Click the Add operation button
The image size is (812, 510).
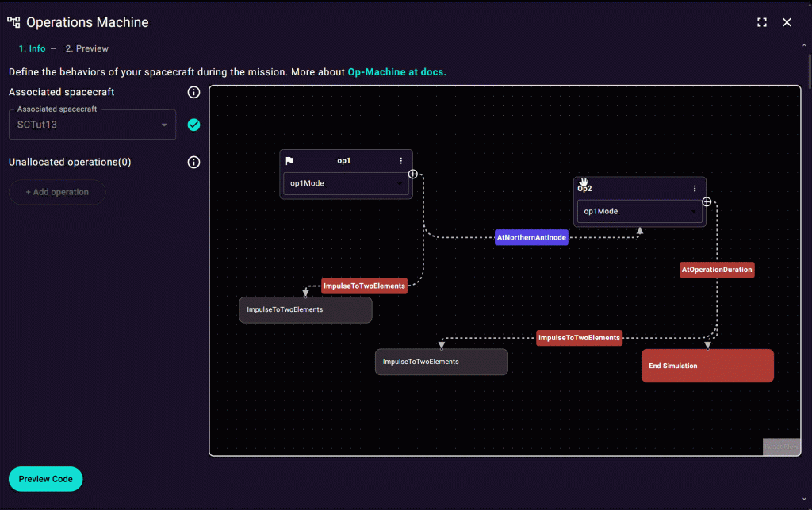(x=57, y=192)
